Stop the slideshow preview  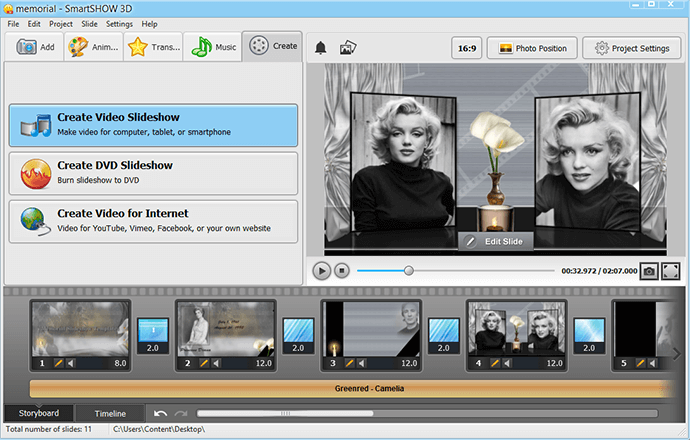tap(341, 271)
